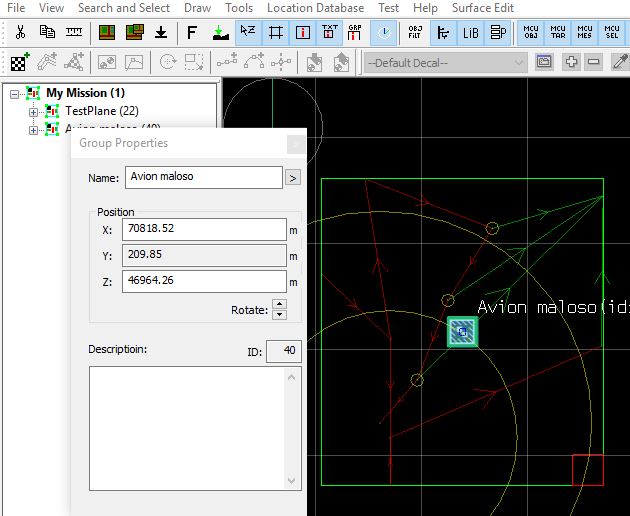The width and height of the screenshot is (630, 516).
Task: Toggle the grid display button
Action: [x=276, y=32]
